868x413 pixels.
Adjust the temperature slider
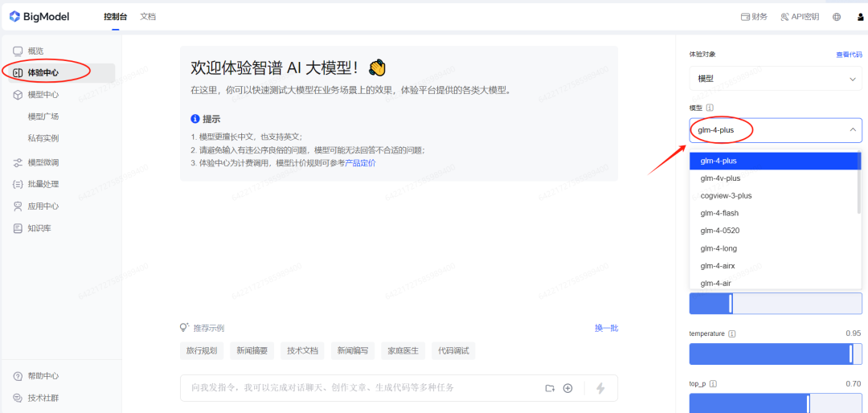tap(776, 354)
